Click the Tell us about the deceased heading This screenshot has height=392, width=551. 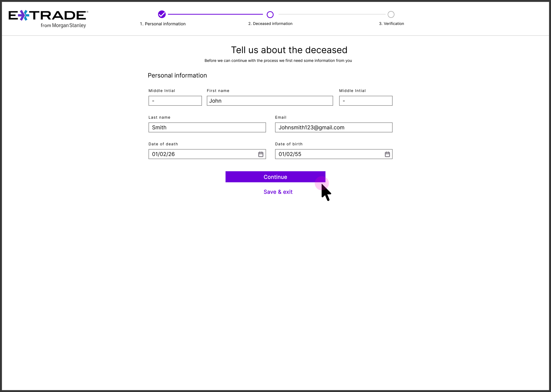[x=289, y=50]
